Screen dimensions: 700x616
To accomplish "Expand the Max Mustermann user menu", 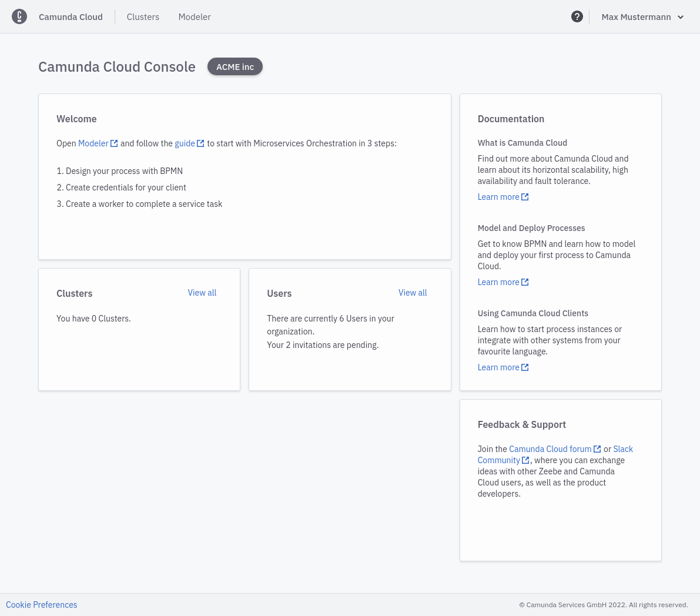I will 636,17.
